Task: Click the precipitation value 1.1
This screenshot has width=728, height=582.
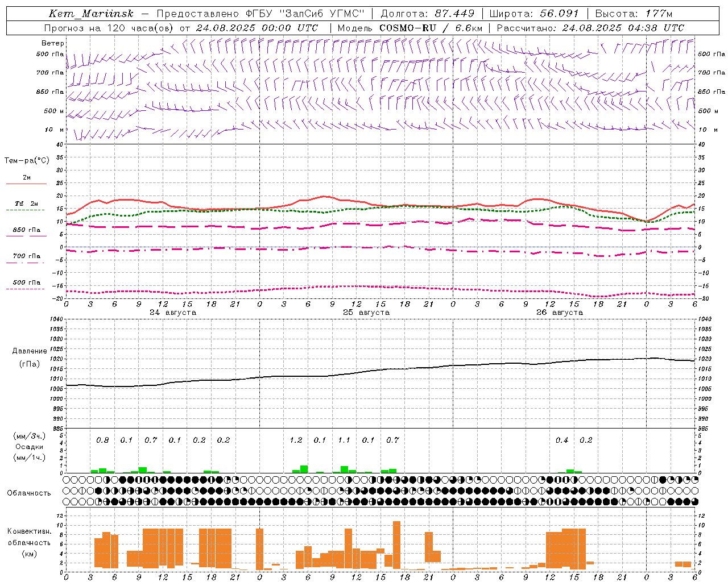Action: (x=344, y=440)
